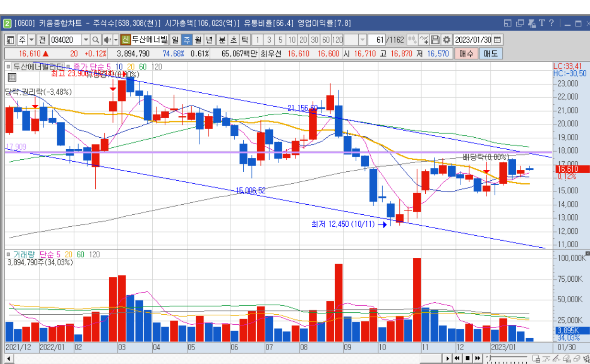Expand the stock code 034020 dropdown
Viewport: 590px width, 364px height.
(x=86, y=40)
